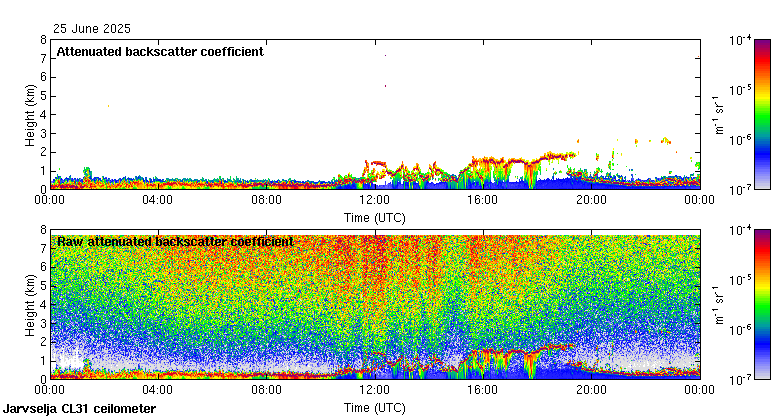Select the "Raw attenuated backscatter coefficient" plot title
This screenshot has height=420, width=780.
point(175,242)
